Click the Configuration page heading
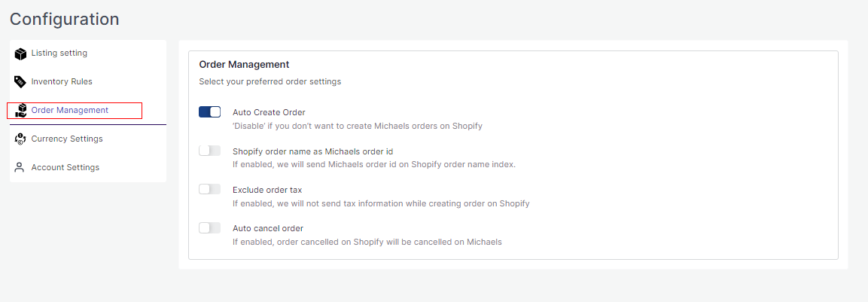868x302 pixels. pos(64,19)
